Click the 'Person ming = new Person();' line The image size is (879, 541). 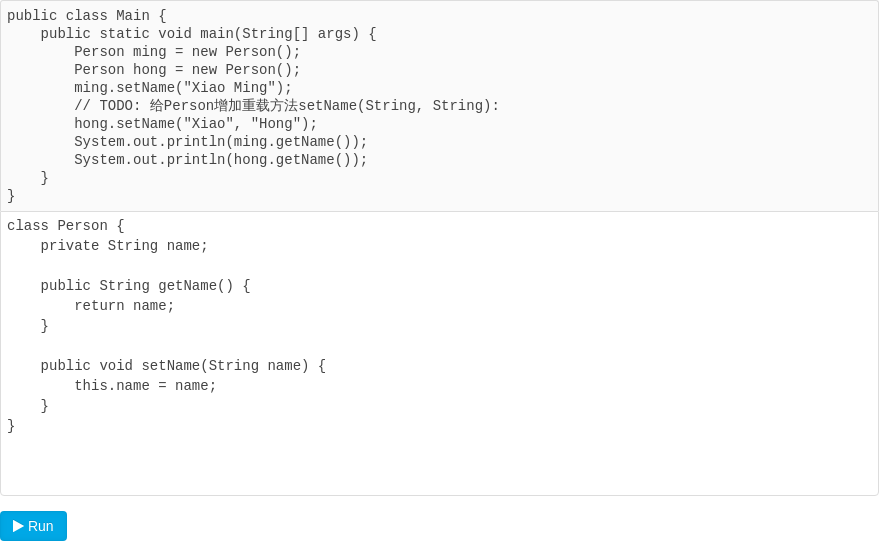(x=187, y=52)
